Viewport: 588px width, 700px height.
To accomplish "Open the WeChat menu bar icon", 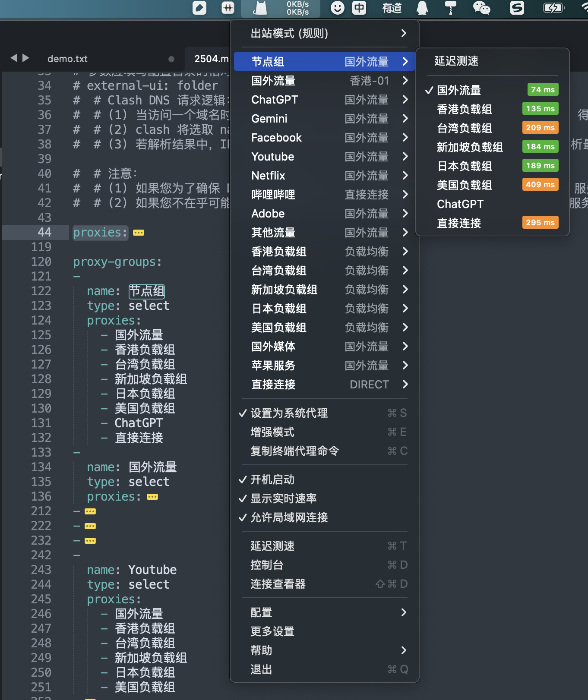I will point(481,8).
